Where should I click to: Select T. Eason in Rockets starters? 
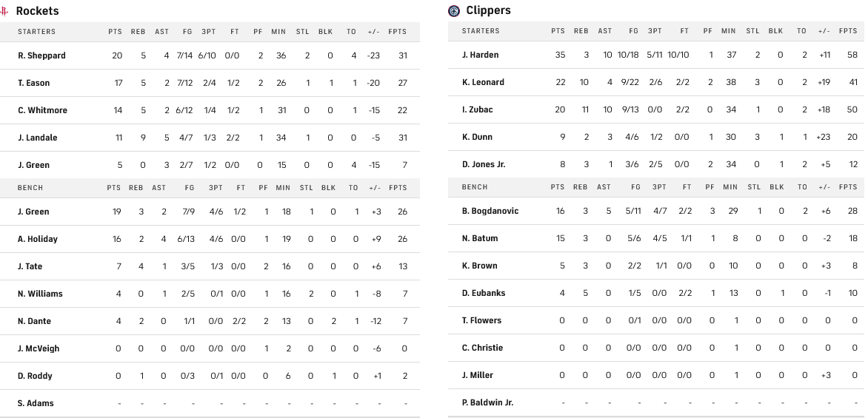[x=34, y=83]
